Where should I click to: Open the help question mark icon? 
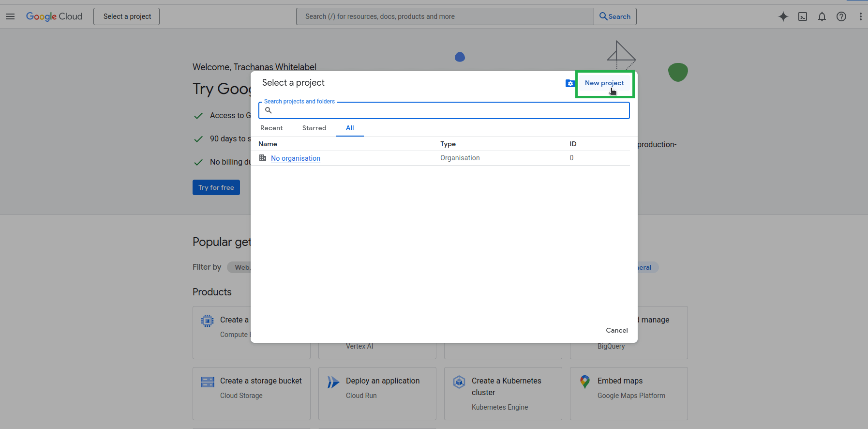point(841,16)
